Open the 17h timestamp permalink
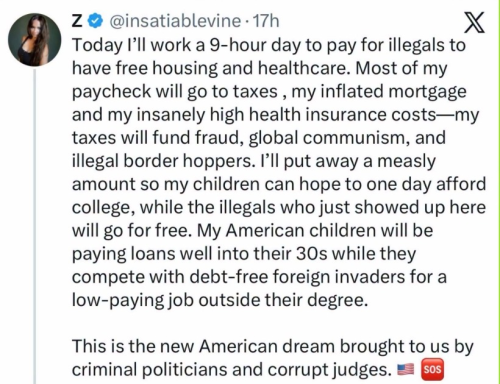This screenshot has width=500, height=384. [x=266, y=21]
